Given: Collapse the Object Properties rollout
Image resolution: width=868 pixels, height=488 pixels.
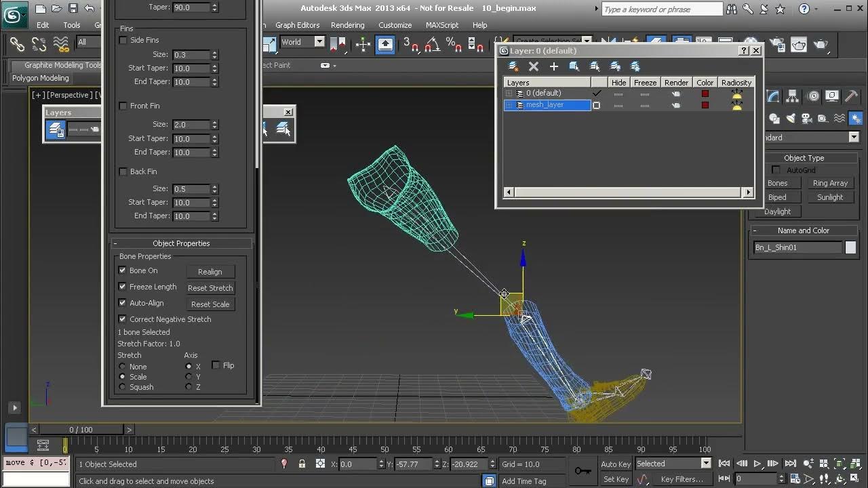Looking at the screenshot, I should click(x=181, y=243).
